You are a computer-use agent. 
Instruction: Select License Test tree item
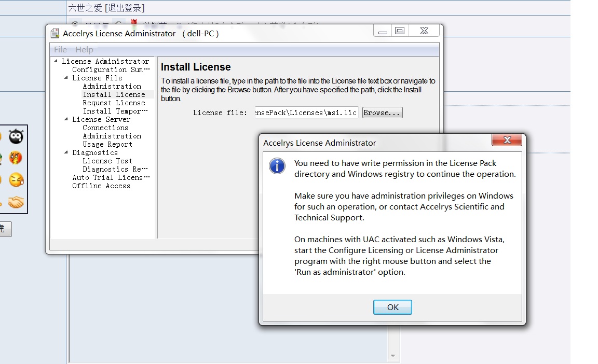click(107, 161)
